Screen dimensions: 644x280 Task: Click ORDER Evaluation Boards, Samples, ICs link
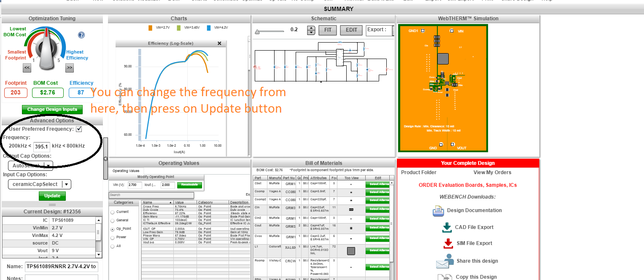(x=468, y=185)
